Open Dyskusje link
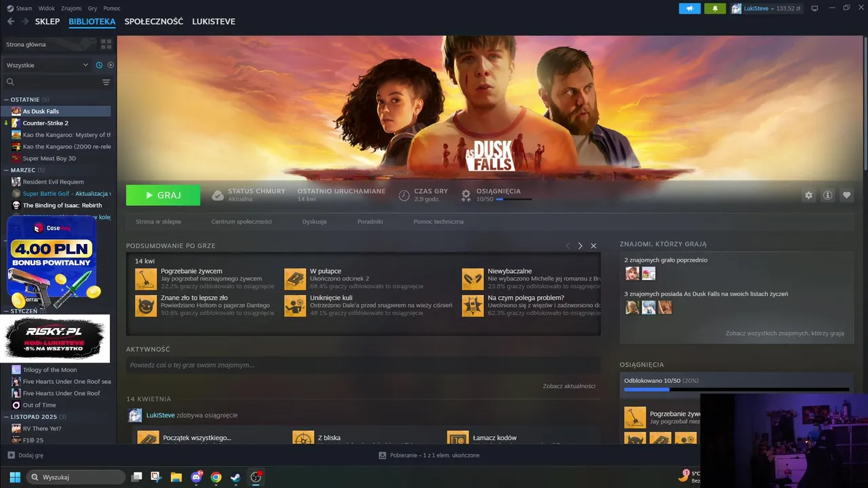The image size is (868, 488). (315, 222)
